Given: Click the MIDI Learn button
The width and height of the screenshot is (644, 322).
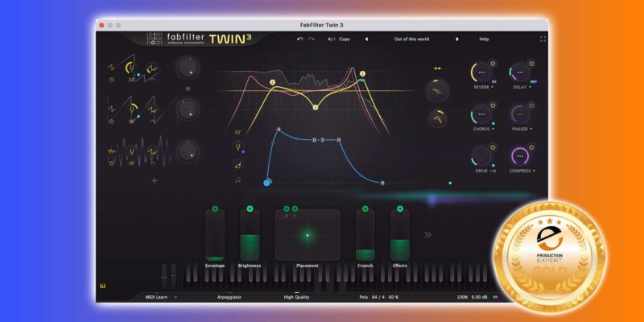Looking at the screenshot, I should (156, 297).
